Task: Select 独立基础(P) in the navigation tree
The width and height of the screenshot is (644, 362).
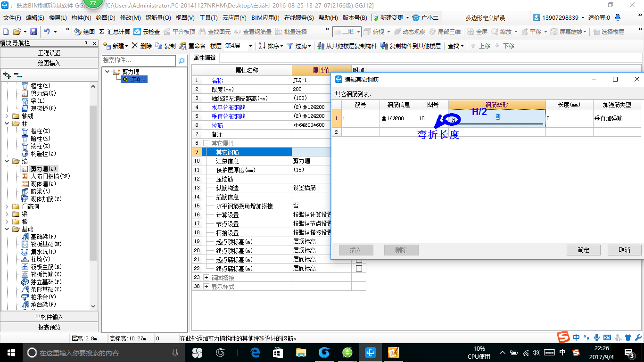Action: click(42, 282)
